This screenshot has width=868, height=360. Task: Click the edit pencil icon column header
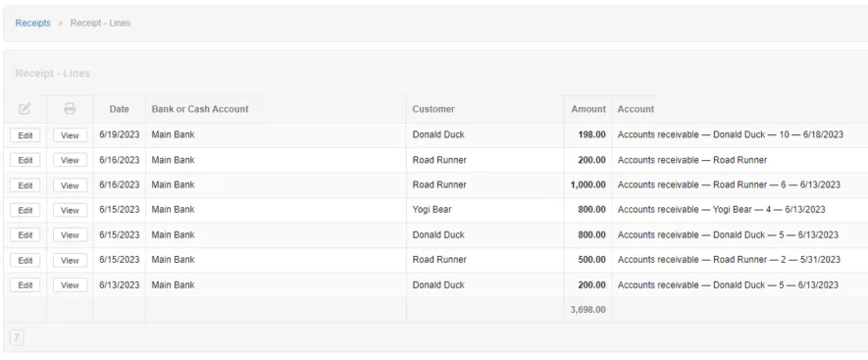click(x=25, y=109)
